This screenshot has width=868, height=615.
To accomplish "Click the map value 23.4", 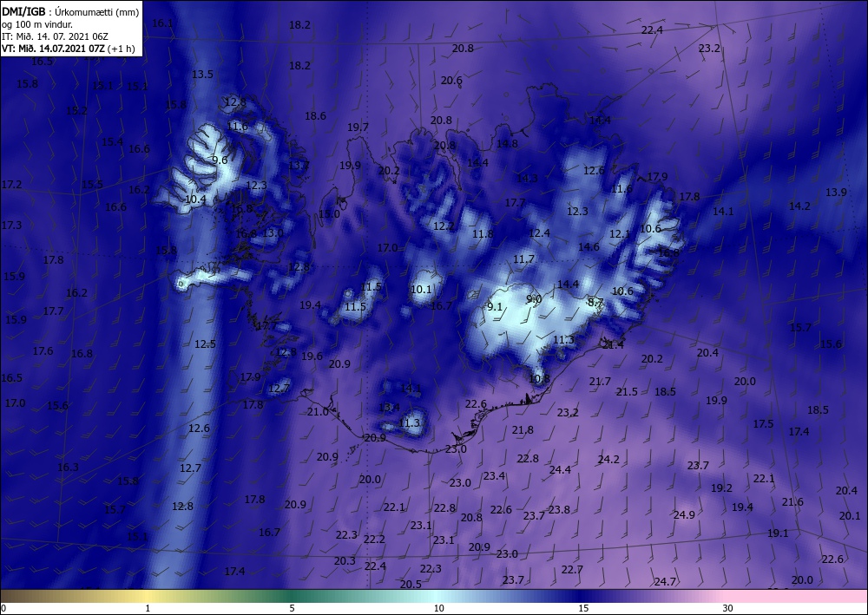I will click(494, 475).
